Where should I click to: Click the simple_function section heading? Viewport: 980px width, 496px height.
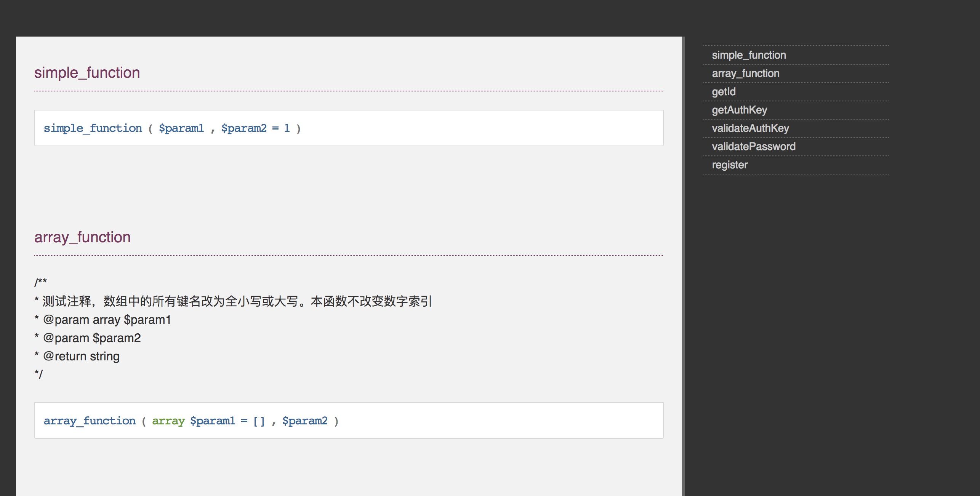[x=87, y=73]
